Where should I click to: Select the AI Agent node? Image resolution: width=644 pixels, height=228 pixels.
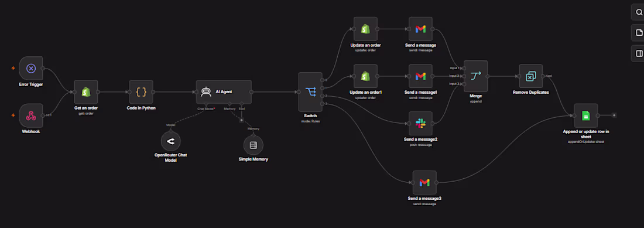coord(224,92)
